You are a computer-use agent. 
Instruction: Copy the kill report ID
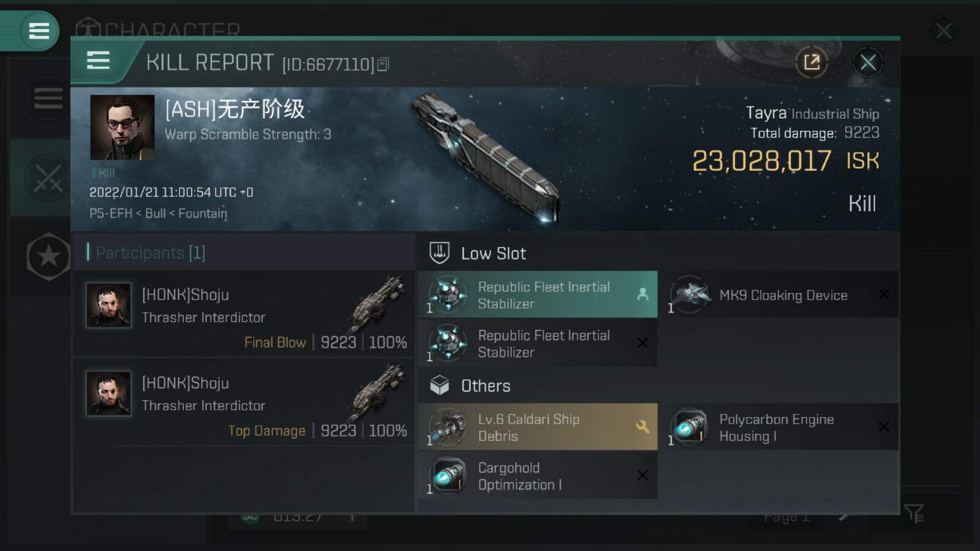point(383,64)
